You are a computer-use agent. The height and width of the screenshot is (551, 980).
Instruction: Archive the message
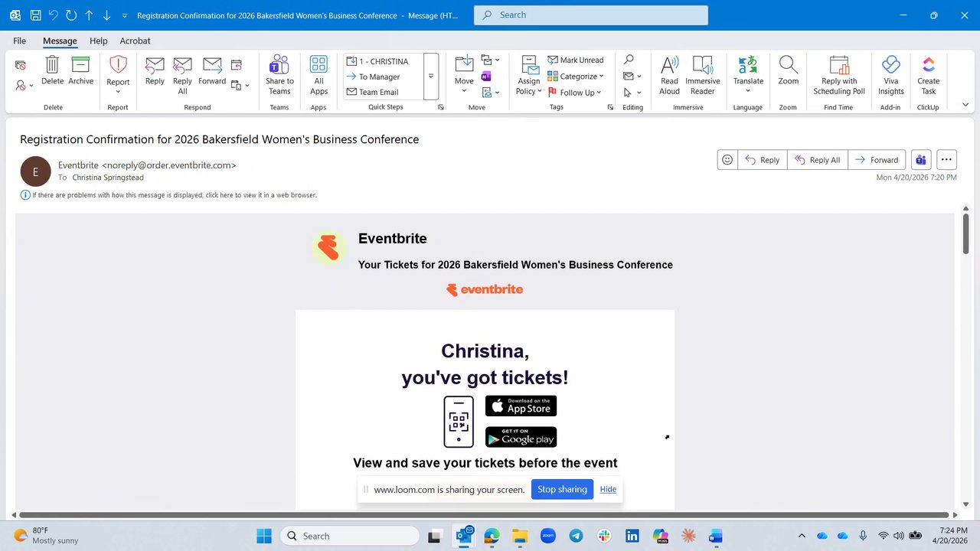tap(80, 71)
